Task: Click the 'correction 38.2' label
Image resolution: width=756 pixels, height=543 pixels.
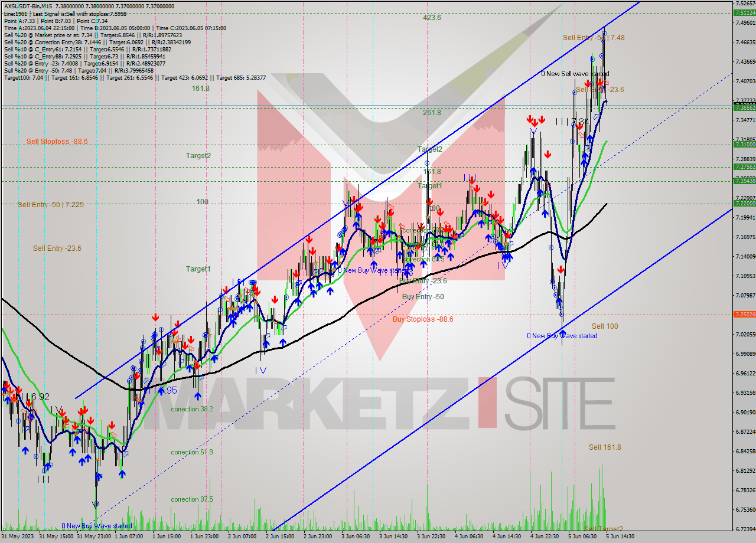Action: point(192,409)
